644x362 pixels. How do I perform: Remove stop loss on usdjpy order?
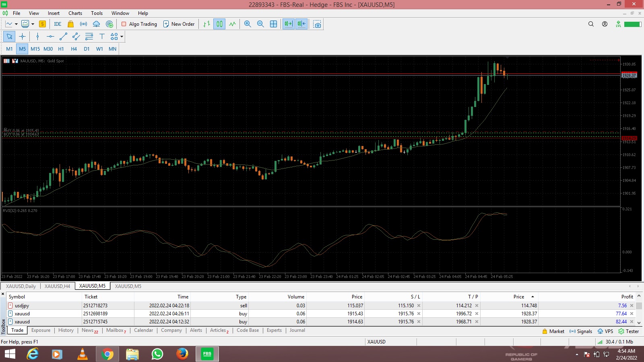pyautogui.click(x=419, y=306)
